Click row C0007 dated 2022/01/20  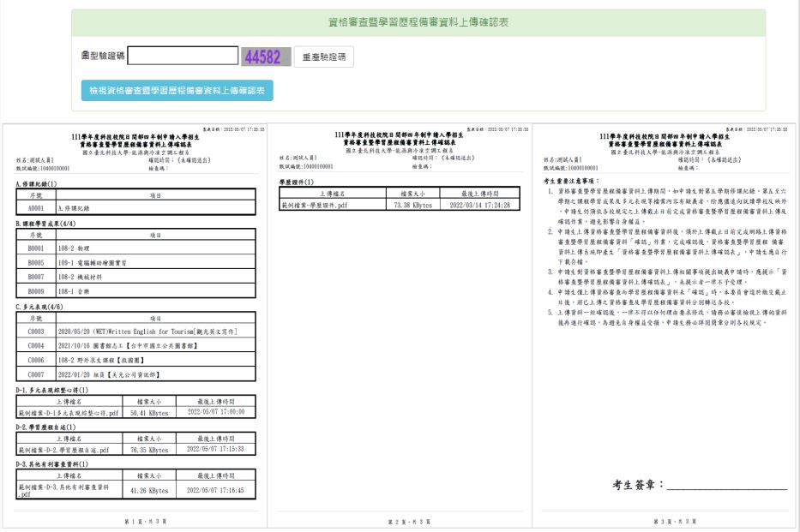(x=135, y=374)
